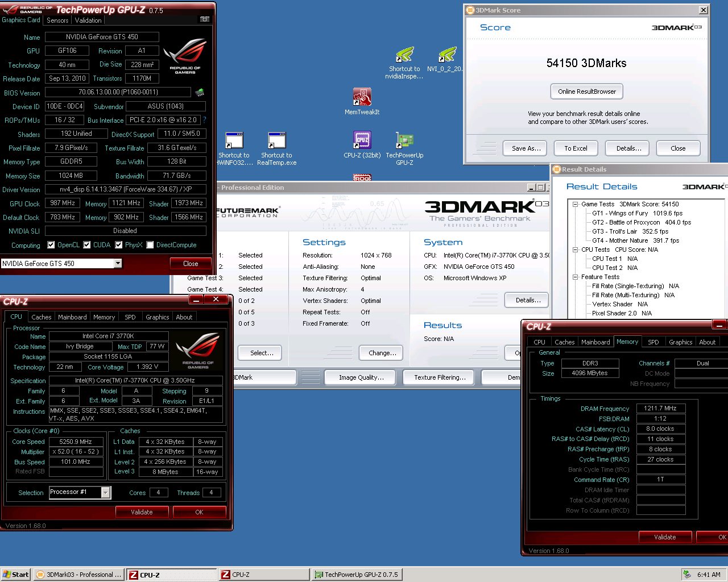Screen dimensions: 728x582
Task: Select Pixel Shader 2.0 result row
Action: coord(622,313)
